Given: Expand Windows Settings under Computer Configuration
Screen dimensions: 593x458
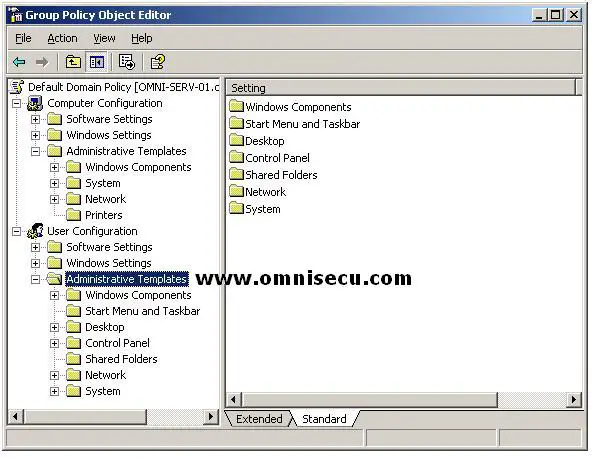Looking at the screenshot, I should pyautogui.click(x=36, y=135).
